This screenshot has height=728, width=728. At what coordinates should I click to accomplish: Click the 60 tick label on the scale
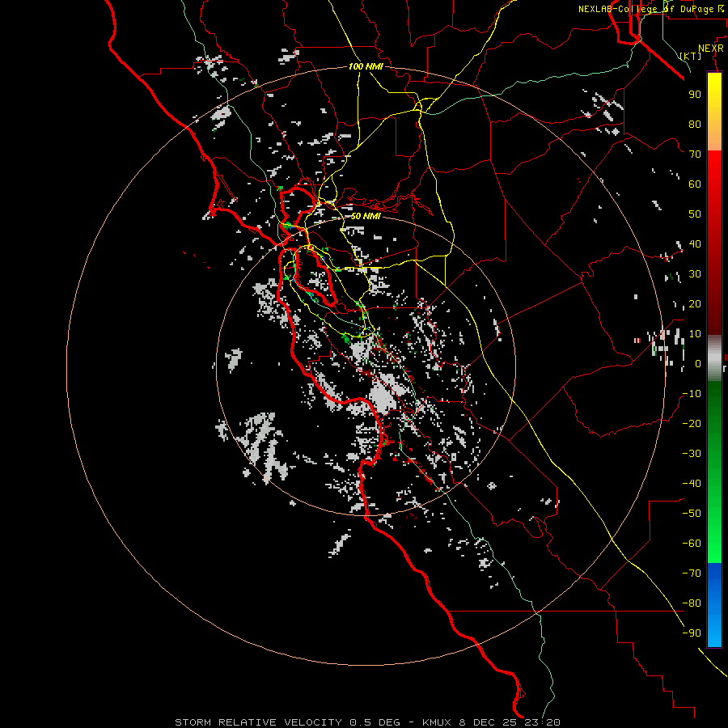695,184
